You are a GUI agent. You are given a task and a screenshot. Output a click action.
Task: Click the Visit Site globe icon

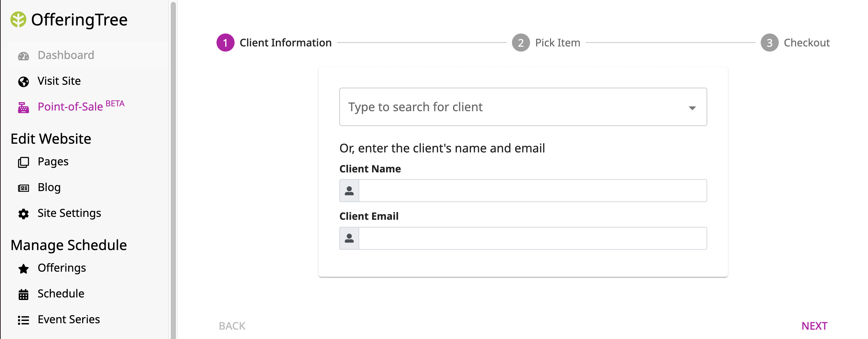tap(23, 82)
